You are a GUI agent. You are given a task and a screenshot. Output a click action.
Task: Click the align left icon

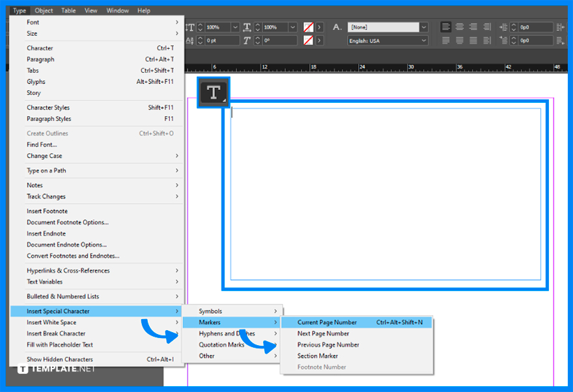(x=445, y=26)
